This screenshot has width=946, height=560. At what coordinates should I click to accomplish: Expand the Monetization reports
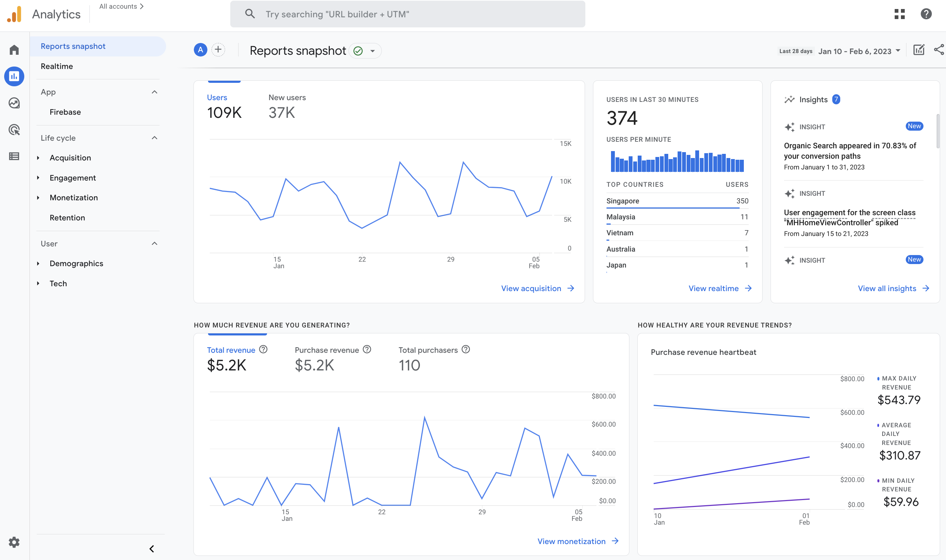[38, 198]
